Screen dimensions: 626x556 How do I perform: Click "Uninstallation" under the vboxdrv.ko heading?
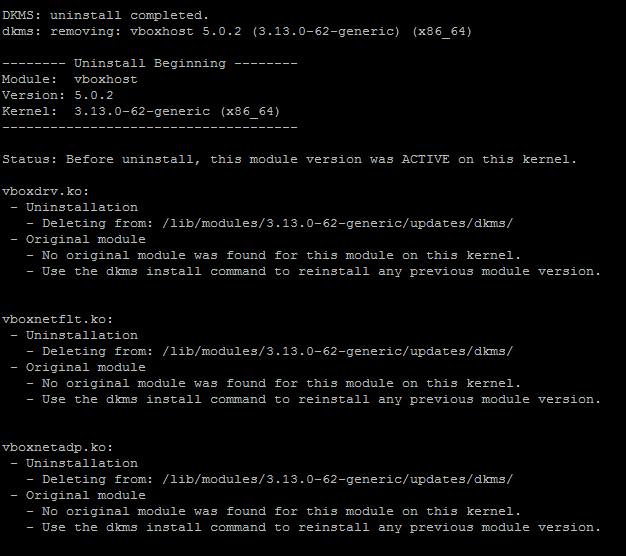[x=82, y=207]
